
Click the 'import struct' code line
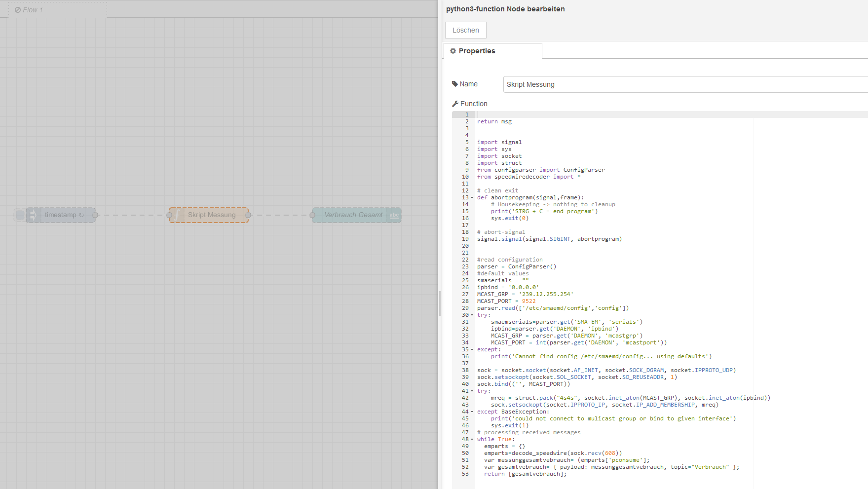click(x=499, y=163)
